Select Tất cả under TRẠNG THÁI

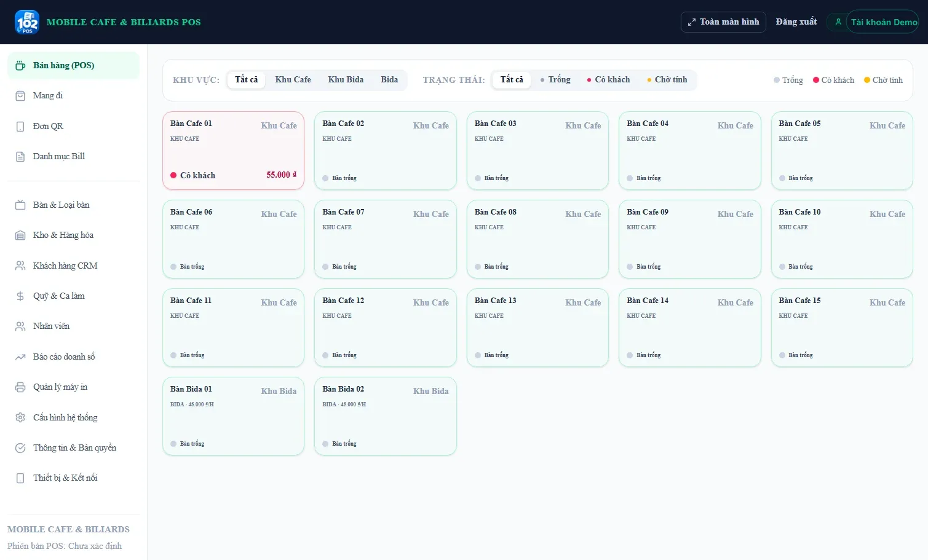[x=512, y=80]
